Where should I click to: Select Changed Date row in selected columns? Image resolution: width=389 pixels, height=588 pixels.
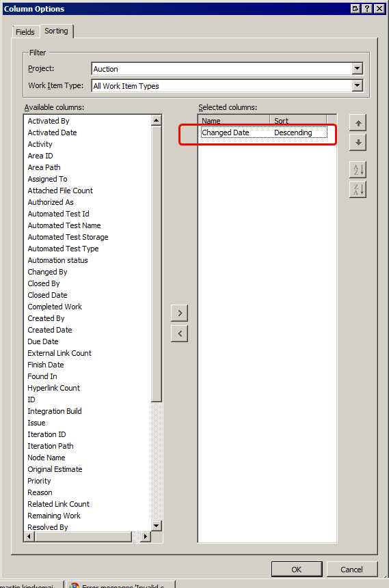(x=264, y=132)
